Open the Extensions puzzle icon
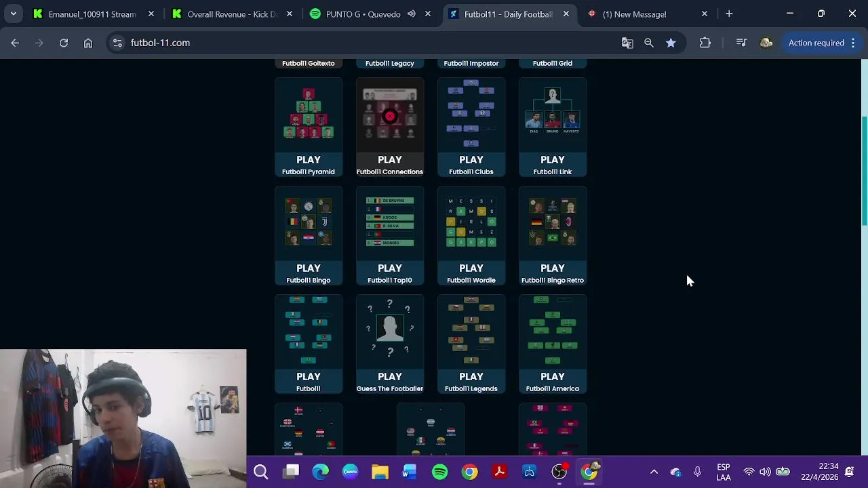868x488 pixels. (705, 43)
